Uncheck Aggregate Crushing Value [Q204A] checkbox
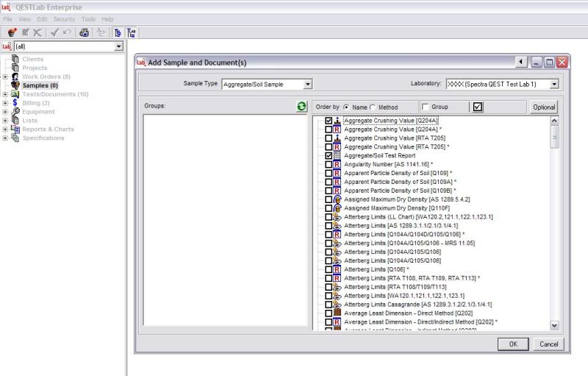The image size is (588, 376). click(329, 121)
